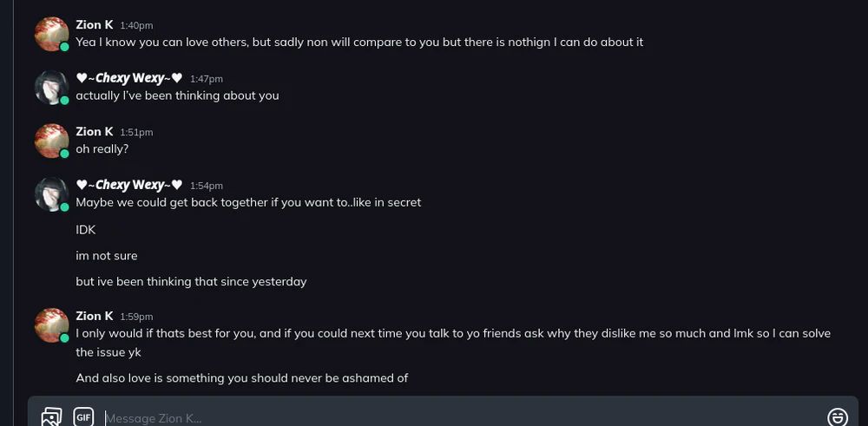
Task: Click Zion K's avatar at 1:40pm
Action: click(x=51, y=34)
